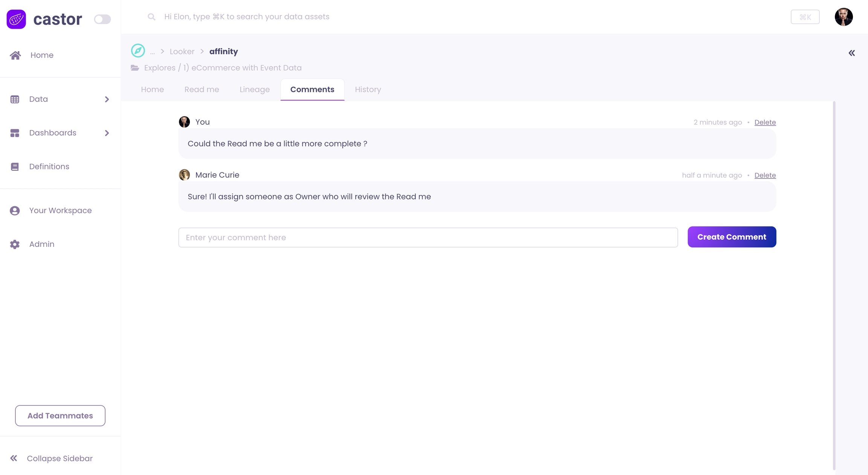Click the Add Teammates button
Image resolution: width=868 pixels, height=475 pixels.
[60, 416]
